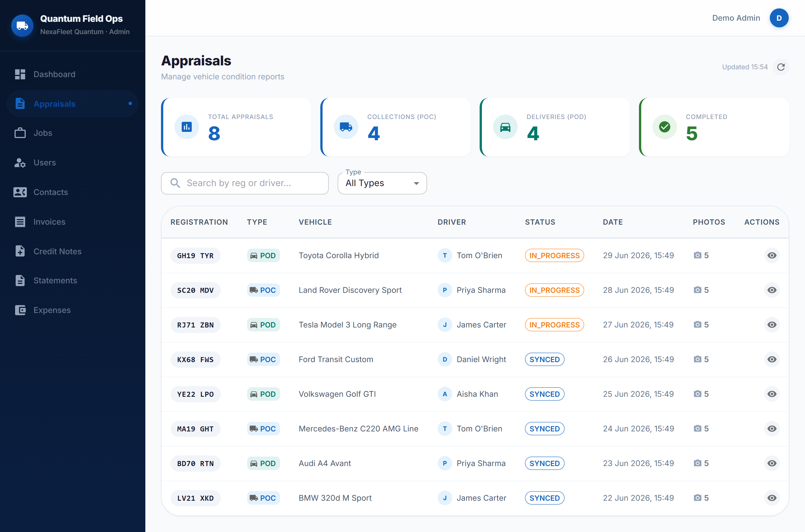805x532 pixels.
Task: Click driver avatar D for Daniel Wright
Action: 445,359
